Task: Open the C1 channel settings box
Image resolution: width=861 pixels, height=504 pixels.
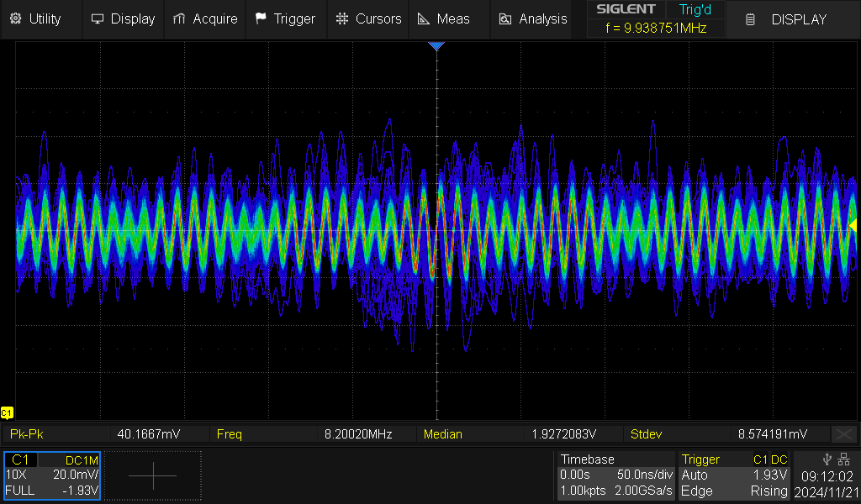Action: click(x=52, y=475)
